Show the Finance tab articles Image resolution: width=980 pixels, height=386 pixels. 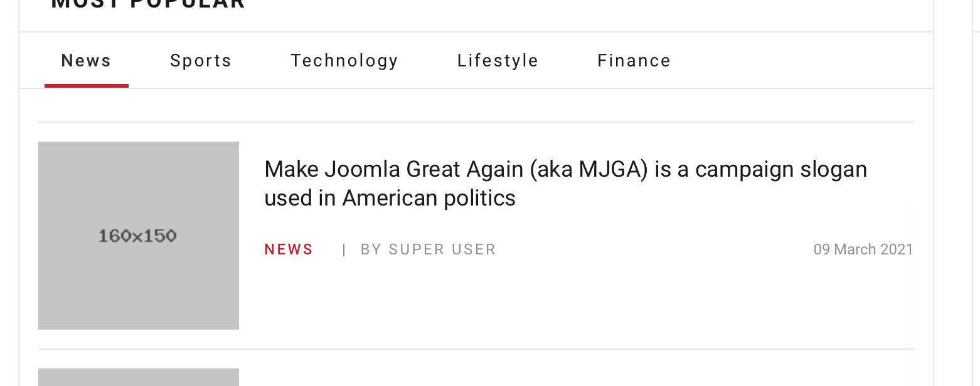pos(634,61)
